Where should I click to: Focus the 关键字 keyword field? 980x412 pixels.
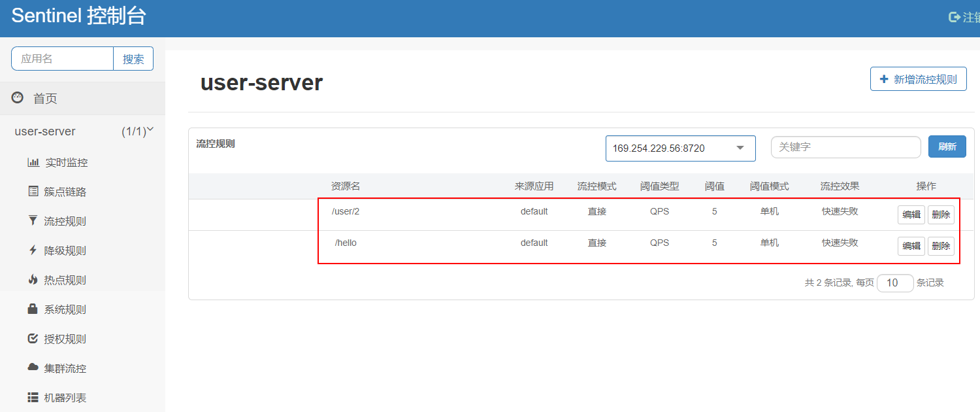coord(845,147)
